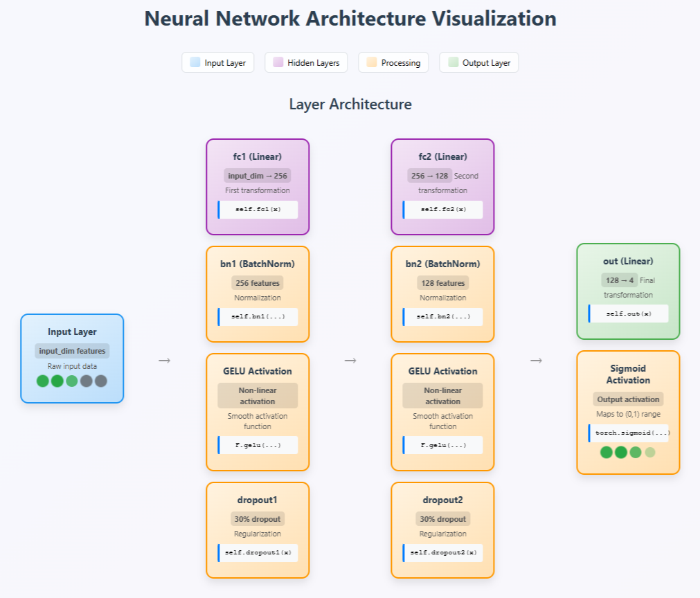Click the Output Layer legend item
This screenshot has width=700, height=598.
(x=479, y=62)
